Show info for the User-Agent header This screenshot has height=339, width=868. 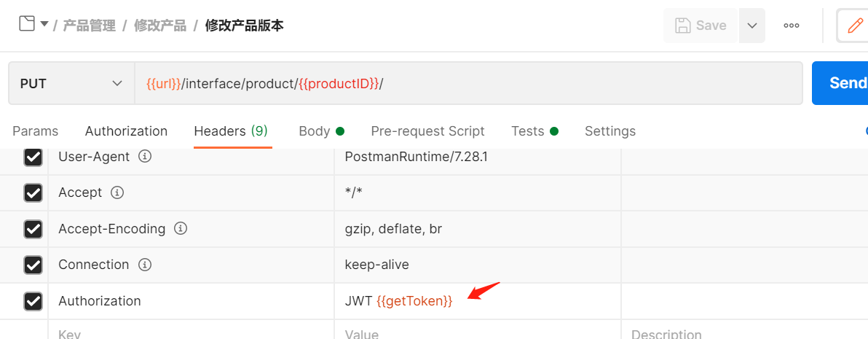145,157
